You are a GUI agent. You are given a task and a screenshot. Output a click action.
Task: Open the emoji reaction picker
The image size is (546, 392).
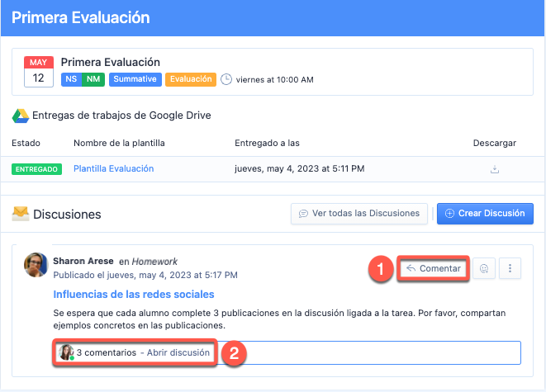coord(483,268)
